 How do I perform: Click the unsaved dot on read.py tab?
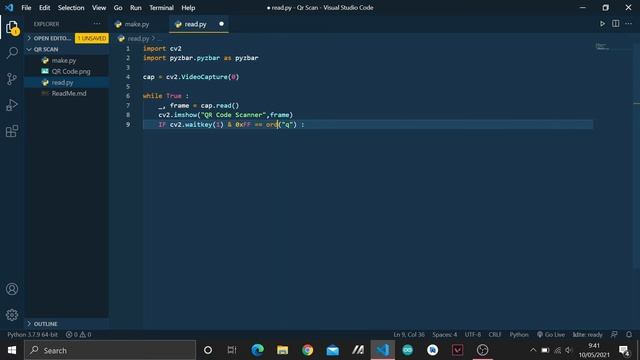[x=221, y=24]
